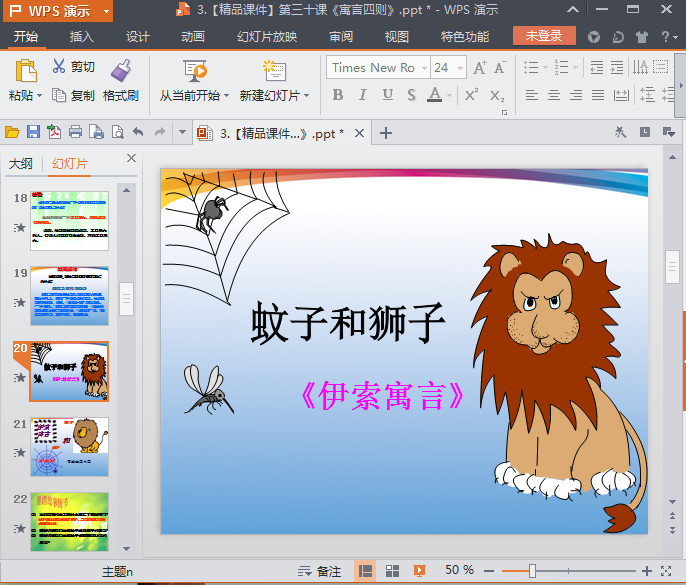Screen dimensions: 686x585
Task: Increase font size with A+ icon
Action: point(480,68)
